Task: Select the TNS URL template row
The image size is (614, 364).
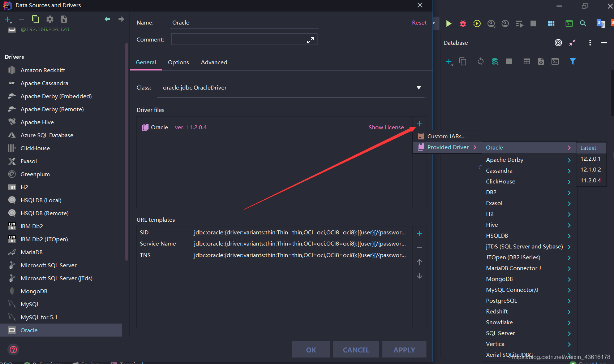Action: [x=275, y=255]
